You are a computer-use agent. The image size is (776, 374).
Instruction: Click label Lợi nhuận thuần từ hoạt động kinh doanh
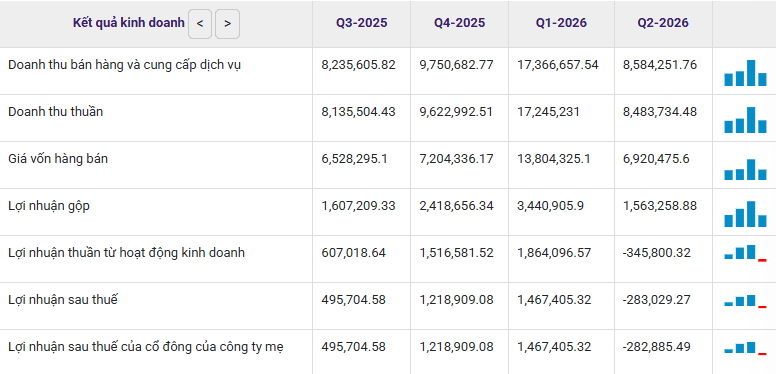[126, 253]
